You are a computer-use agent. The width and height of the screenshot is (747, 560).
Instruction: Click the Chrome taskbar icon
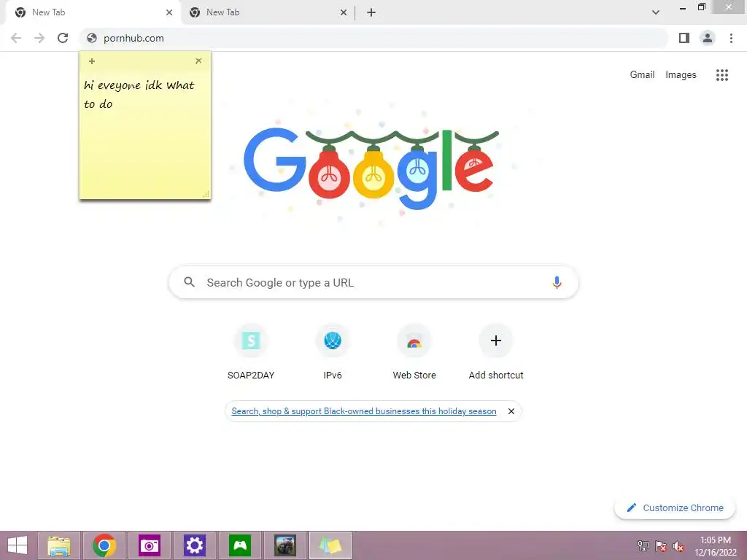click(x=104, y=545)
